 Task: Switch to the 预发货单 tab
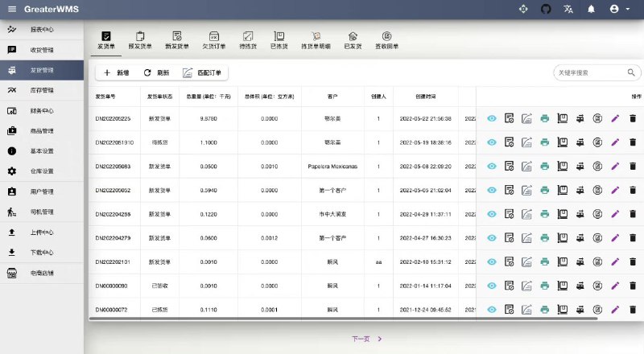(140, 40)
